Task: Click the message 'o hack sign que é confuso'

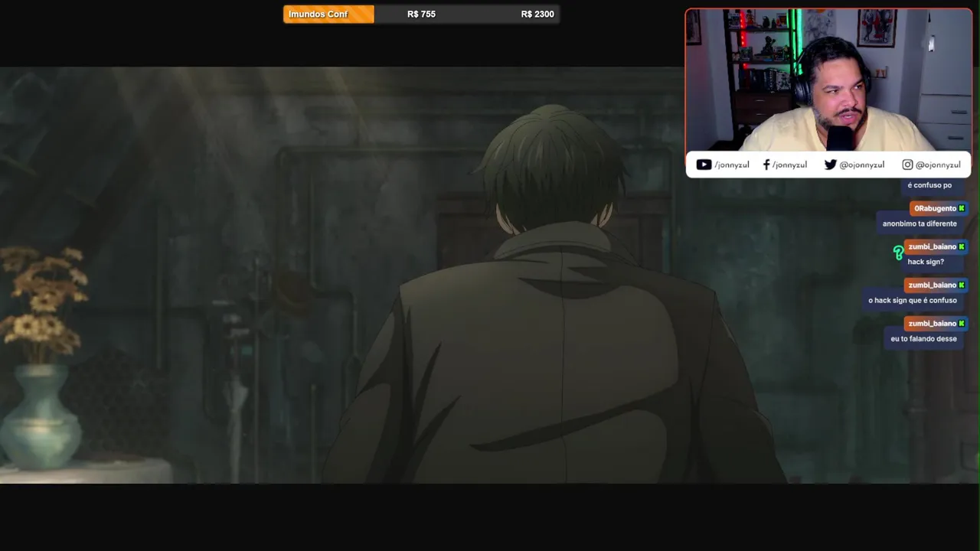Action: [x=913, y=300]
